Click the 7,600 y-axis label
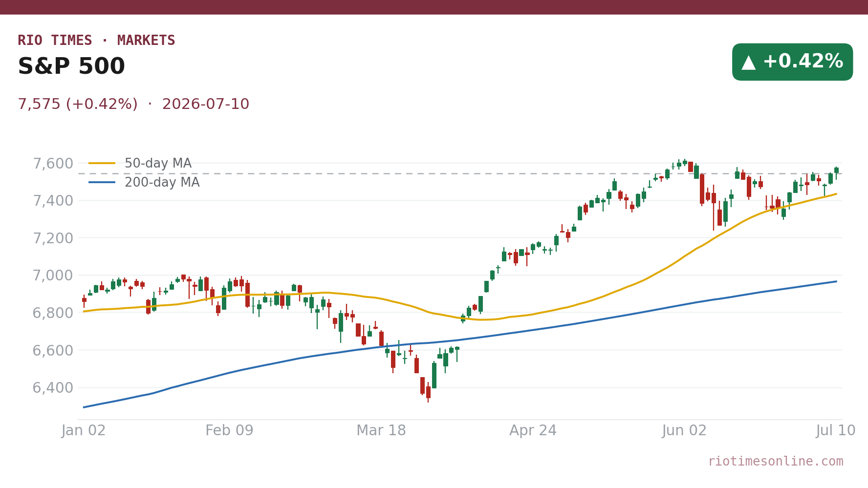 (x=53, y=163)
